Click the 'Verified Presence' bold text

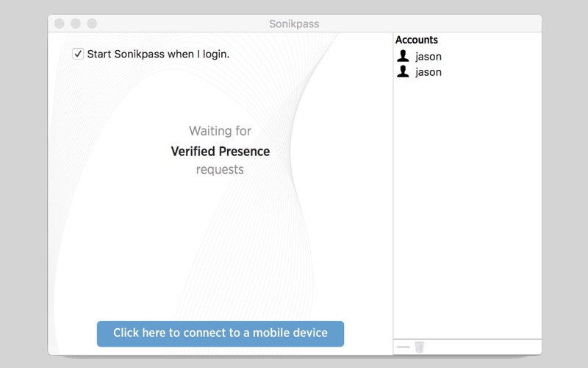pos(220,152)
